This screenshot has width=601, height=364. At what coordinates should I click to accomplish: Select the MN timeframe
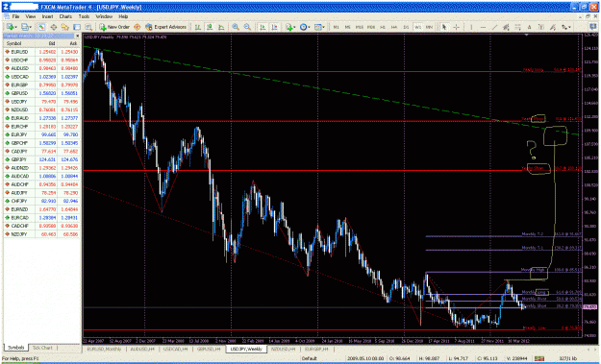click(x=429, y=27)
